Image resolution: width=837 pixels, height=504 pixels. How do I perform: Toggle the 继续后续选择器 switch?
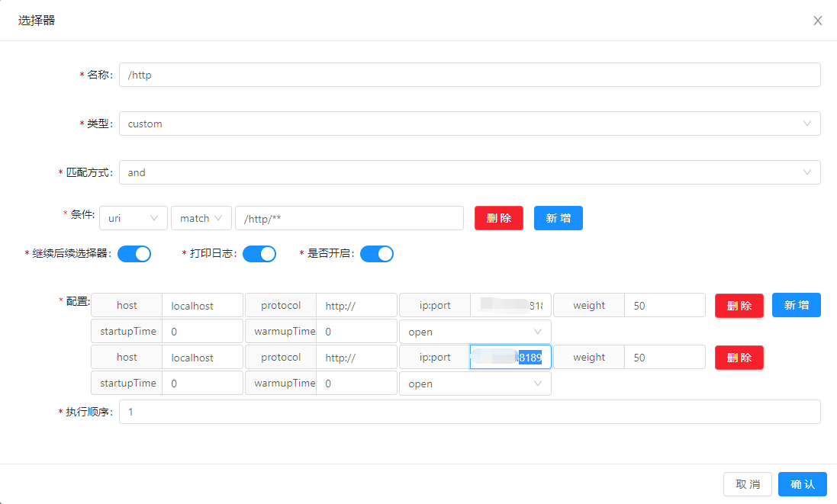[x=134, y=254]
